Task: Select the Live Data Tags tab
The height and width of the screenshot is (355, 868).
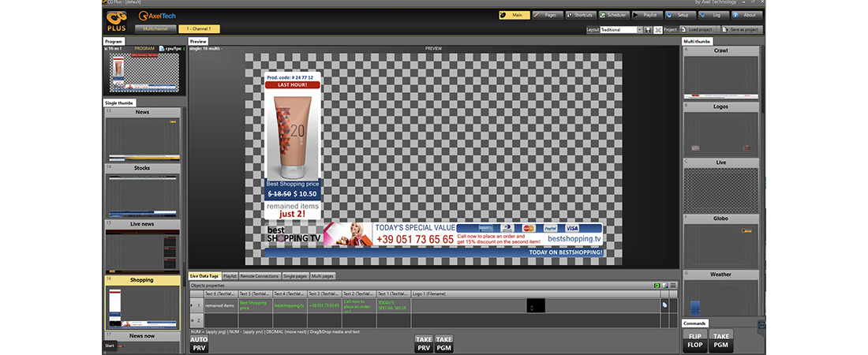Action: [204, 276]
